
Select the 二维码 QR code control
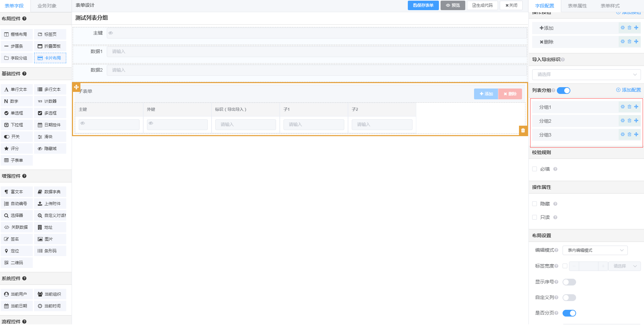click(17, 263)
